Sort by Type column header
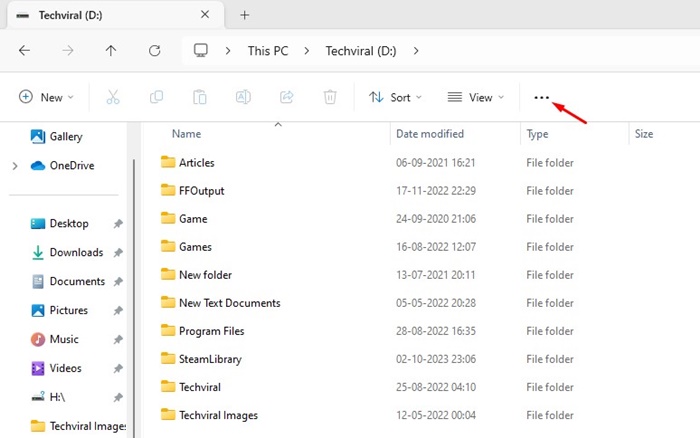The image size is (700, 438). click(x=538, y=134)
